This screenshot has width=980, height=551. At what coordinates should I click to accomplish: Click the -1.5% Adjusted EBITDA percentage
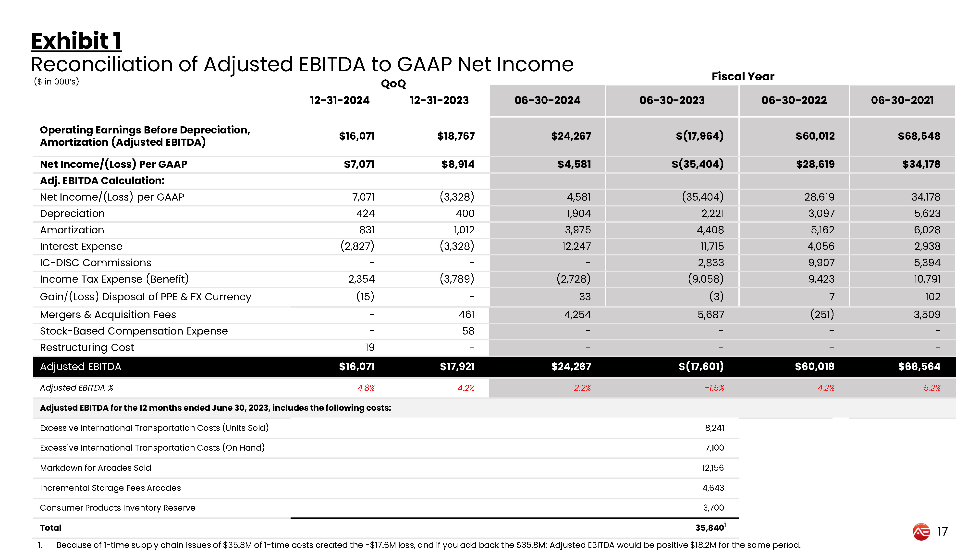[x=714, y=388]
